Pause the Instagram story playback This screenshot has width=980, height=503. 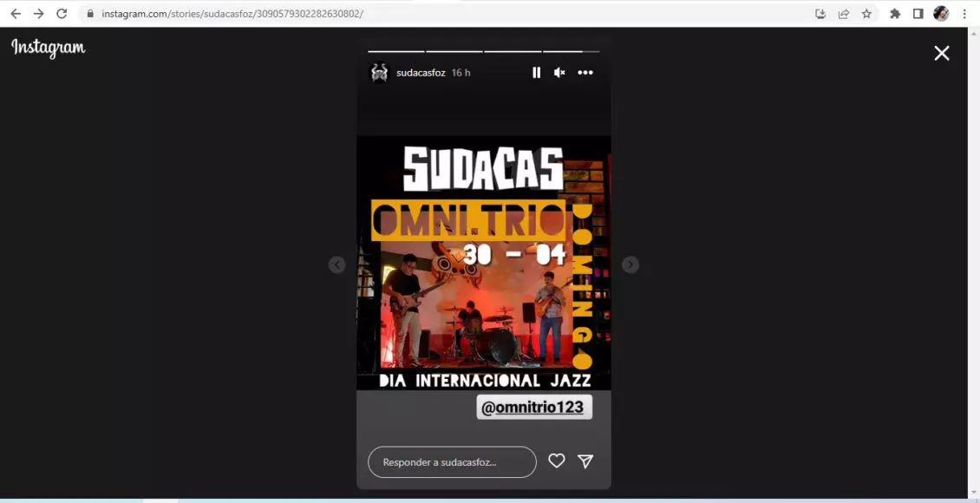tap(536, 73)
